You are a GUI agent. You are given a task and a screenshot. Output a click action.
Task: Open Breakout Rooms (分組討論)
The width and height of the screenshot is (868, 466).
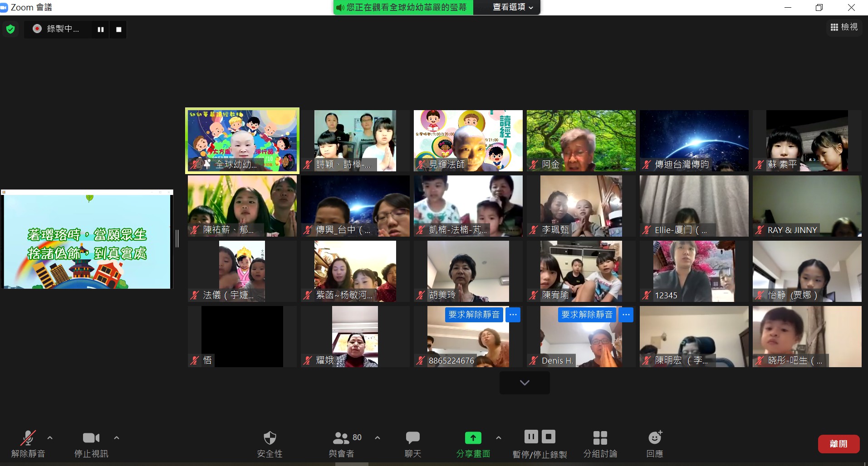pos(600,438)
